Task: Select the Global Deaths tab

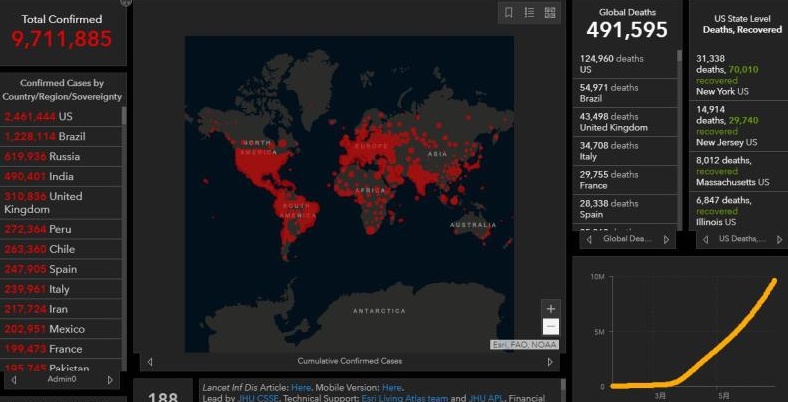Action: (x=626, y=239)
